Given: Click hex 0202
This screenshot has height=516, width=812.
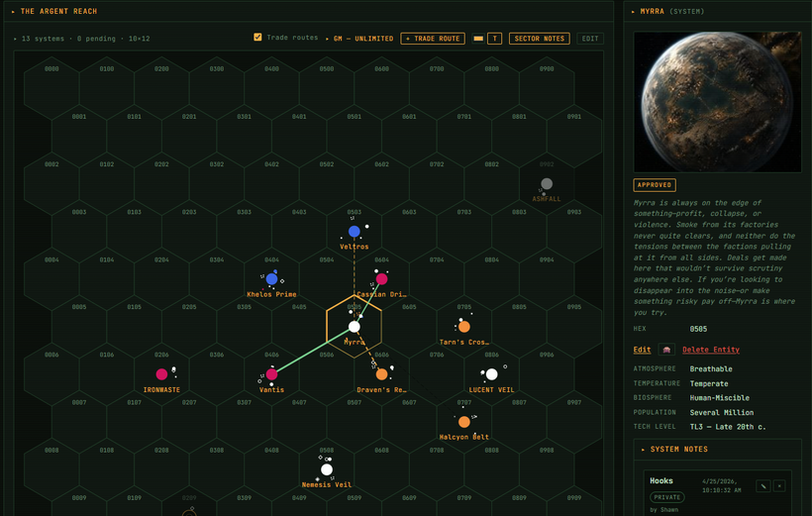Looking at the screenshot, I should point(161,183).
